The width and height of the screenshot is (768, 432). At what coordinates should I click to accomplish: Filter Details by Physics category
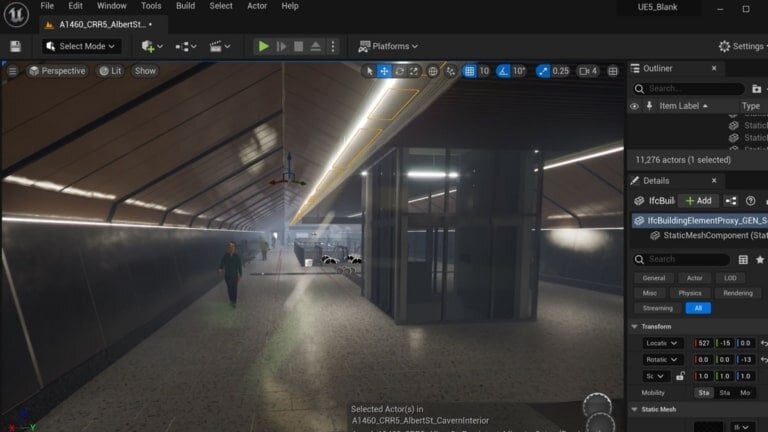click(690, 293)
